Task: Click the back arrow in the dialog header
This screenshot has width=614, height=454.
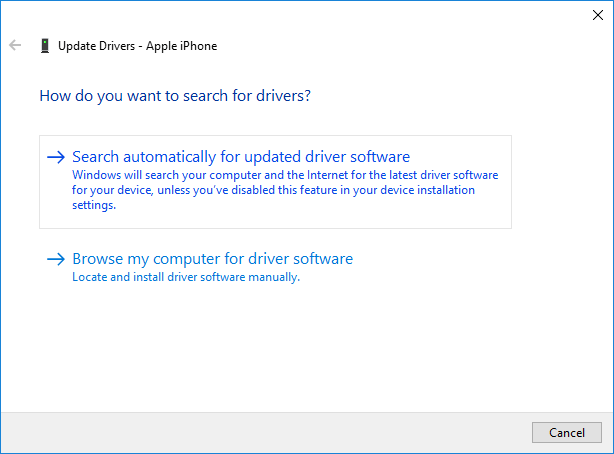Action: [x=15, y=46]
